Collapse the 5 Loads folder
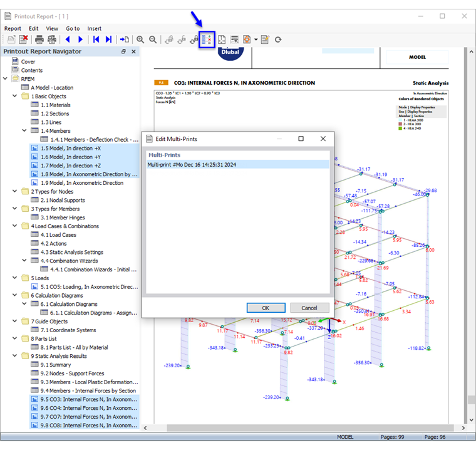476x450 pixels. click(14, 278)
